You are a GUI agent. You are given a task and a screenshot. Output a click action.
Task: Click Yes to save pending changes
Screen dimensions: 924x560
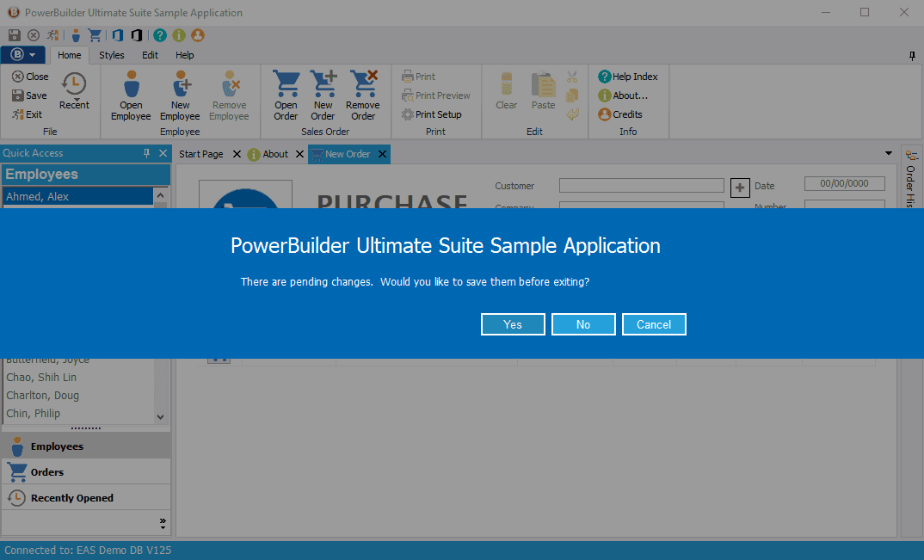pos(513,324)
